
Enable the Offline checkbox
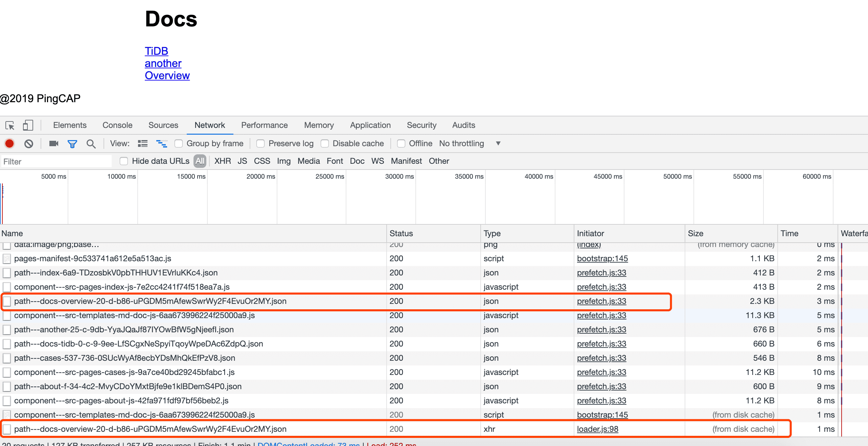coord(401,144)
